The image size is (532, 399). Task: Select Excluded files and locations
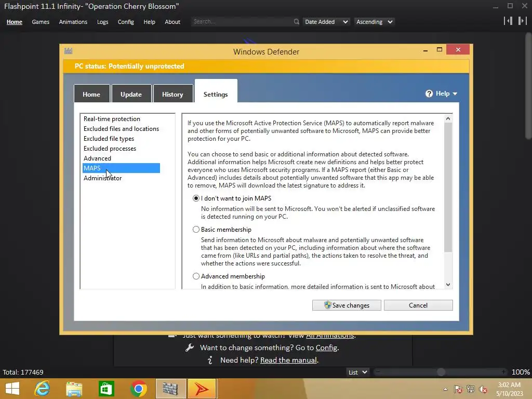click(x=121, y=129)
